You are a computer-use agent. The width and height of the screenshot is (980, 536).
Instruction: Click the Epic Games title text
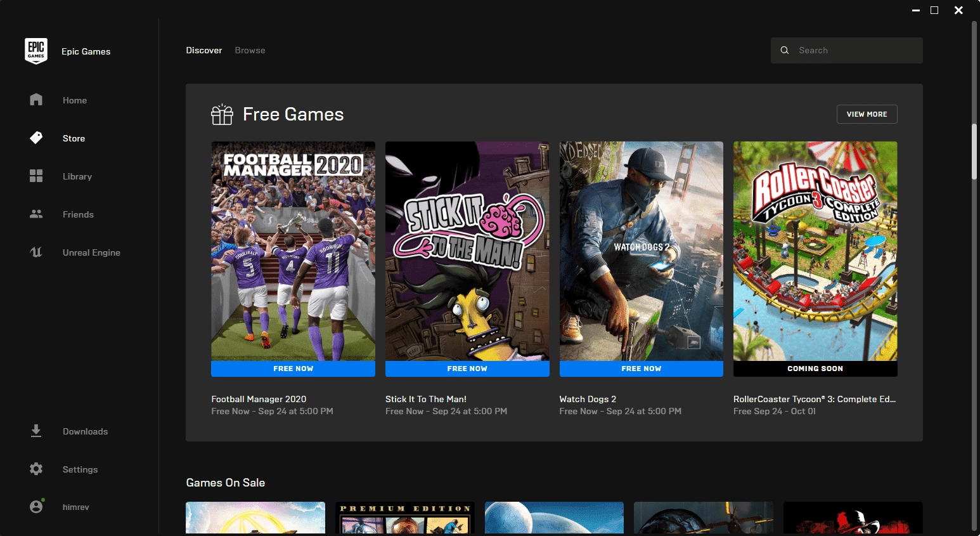tap(86, 51)
